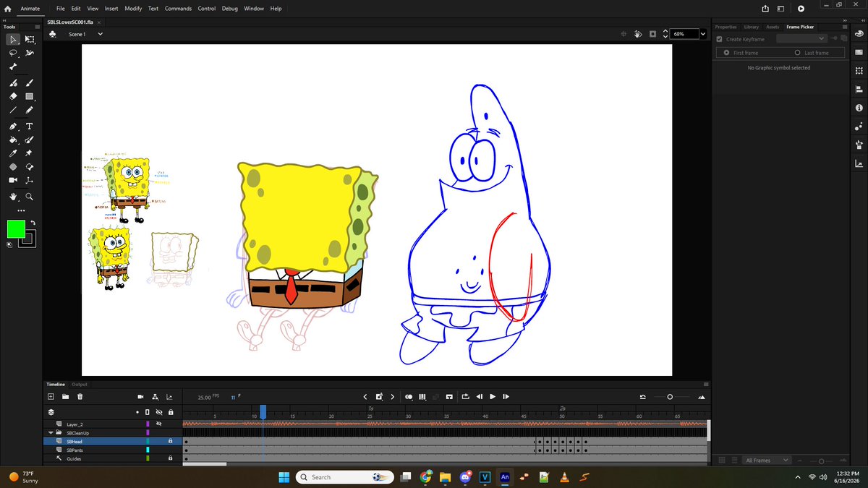Screen dimensions: 868x488
Task: Adjust the timeline zoom slider
Action: pos(670,396)
